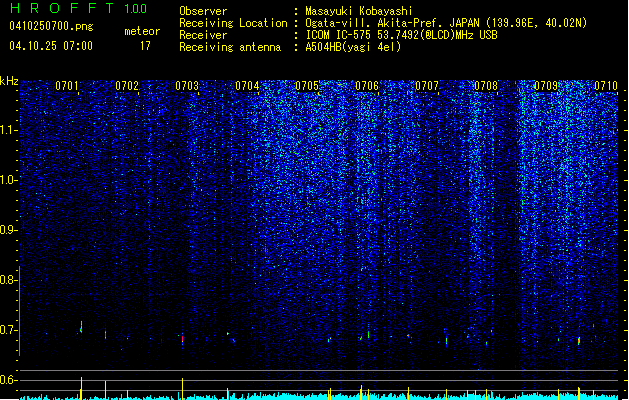Image resolution: width=629 pixels, height=400 pixels.
Task: Click the 0706 time marker
Action: pos(367,85)
